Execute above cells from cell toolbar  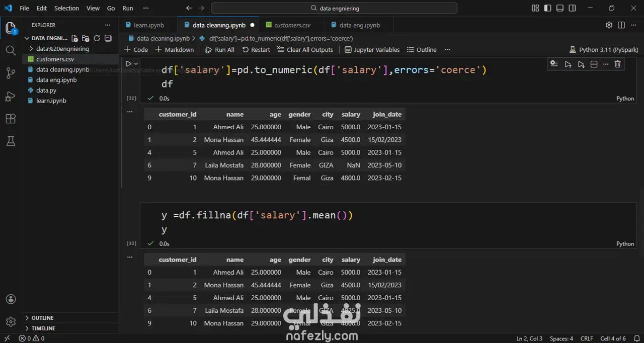[x=568, y=64]
